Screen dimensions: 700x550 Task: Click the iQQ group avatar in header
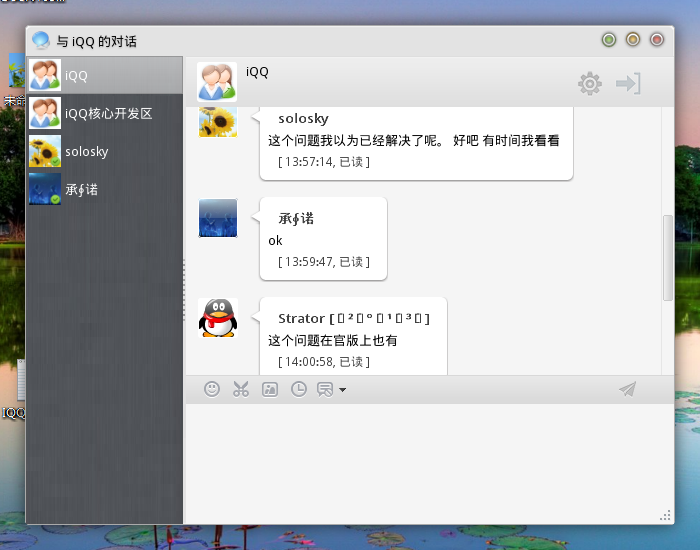click(217, 82)
